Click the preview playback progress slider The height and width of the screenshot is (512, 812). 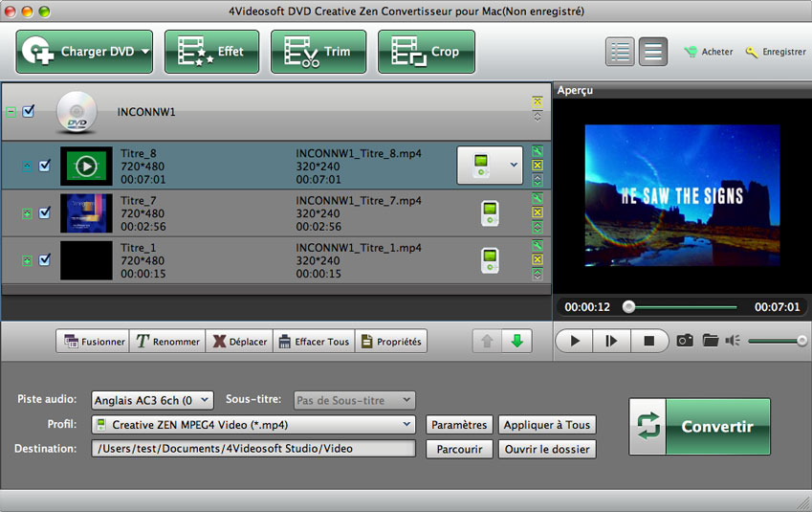(682, 307)
